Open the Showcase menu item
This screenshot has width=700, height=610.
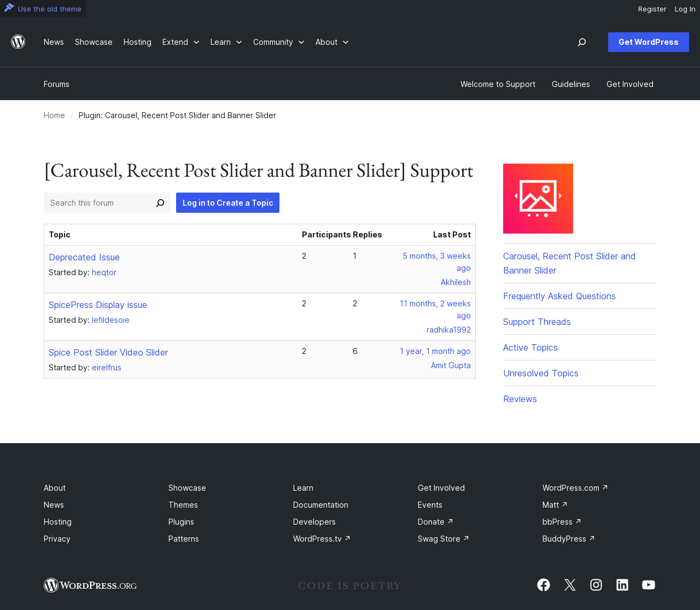(94, 42)
